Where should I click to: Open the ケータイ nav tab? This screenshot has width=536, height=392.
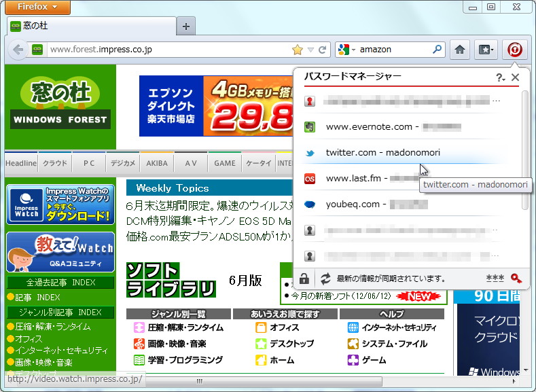point(259,163)
